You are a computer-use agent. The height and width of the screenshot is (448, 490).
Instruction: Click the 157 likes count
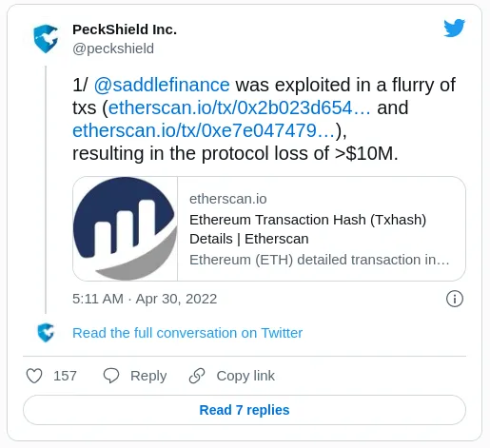tap(65, 376)
